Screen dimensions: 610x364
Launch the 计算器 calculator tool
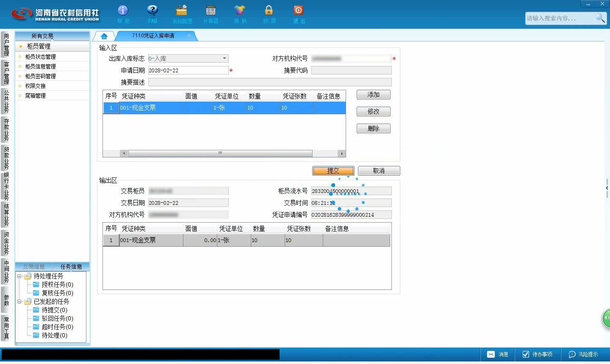pos(211,14)
